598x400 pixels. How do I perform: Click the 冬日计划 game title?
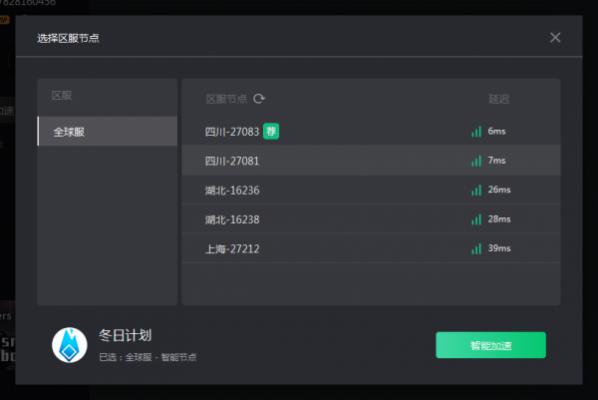pos(125,335)
